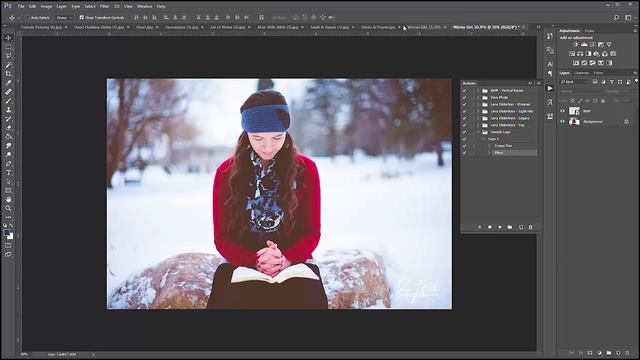Switch to Winter Girl_25.JPG document tab
The width and height of the screenshot is (640, 360).
coord(424,27)
